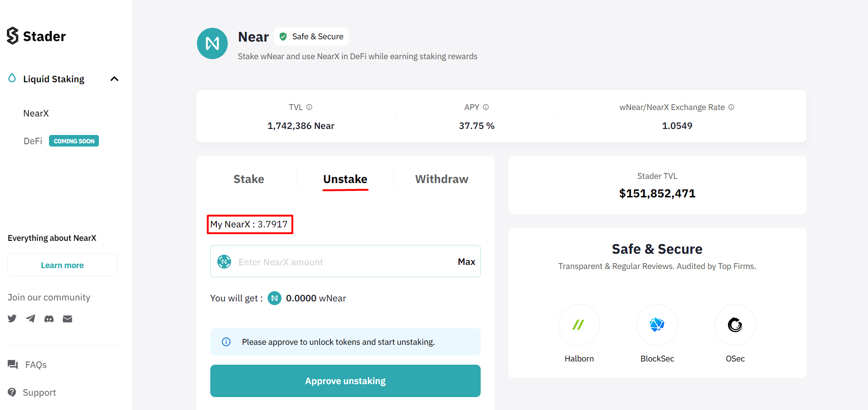Click the info icon in approval notice
The width and height of the screenshot is (868, 410).
[226, 342]
